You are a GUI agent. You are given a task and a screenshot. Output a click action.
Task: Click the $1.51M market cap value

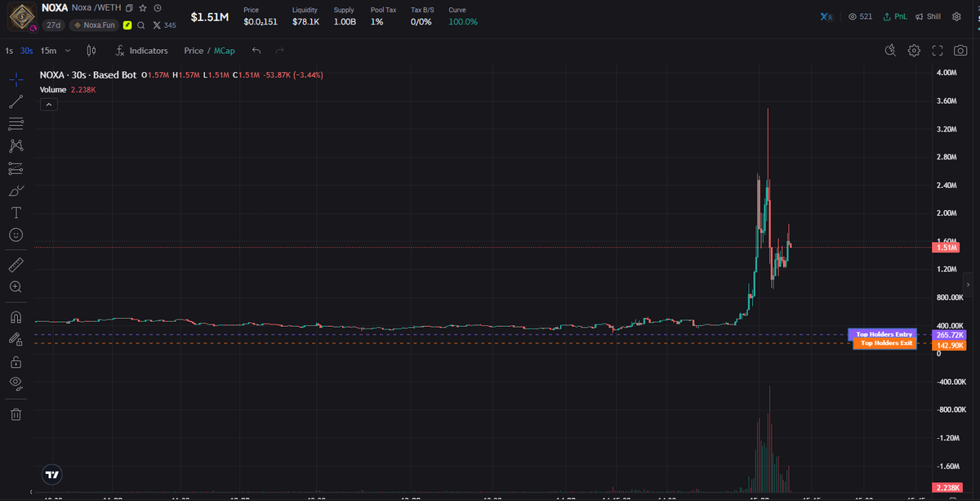209,16
